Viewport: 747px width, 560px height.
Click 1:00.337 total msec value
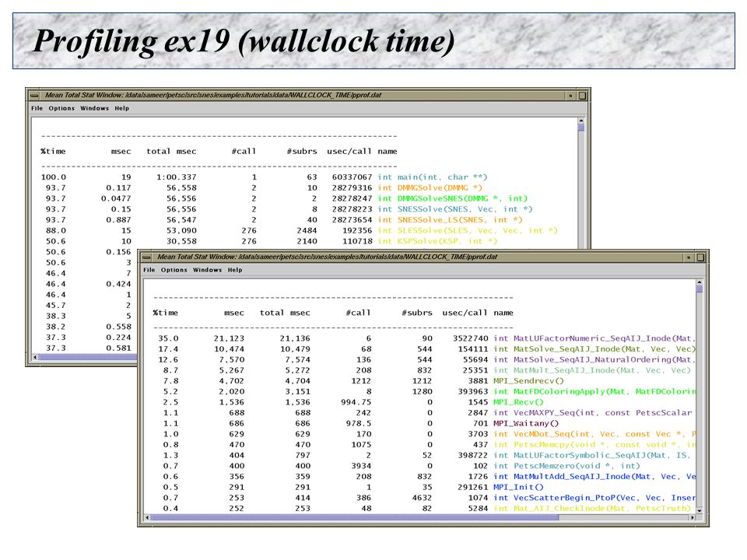177,177
